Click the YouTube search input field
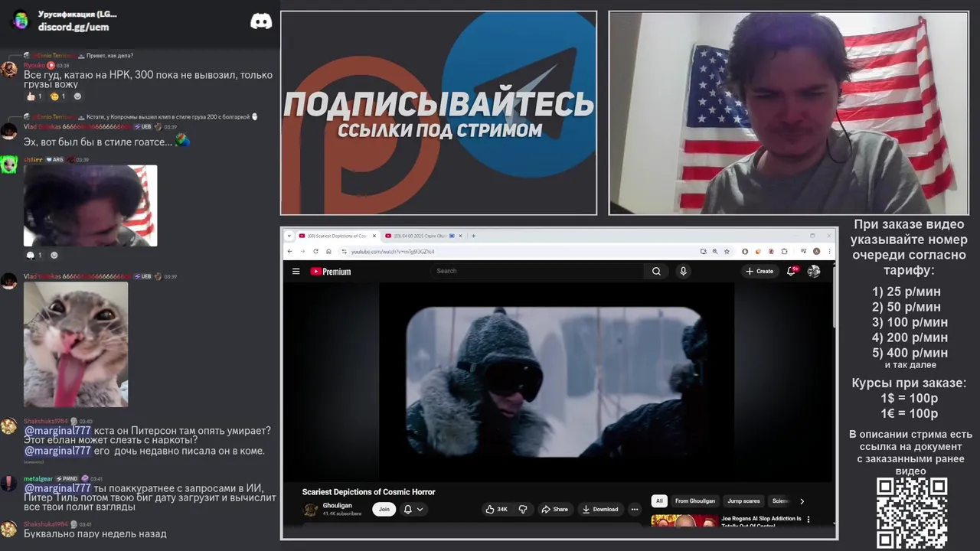Screen dimensions: 980x551 point(537,271)
